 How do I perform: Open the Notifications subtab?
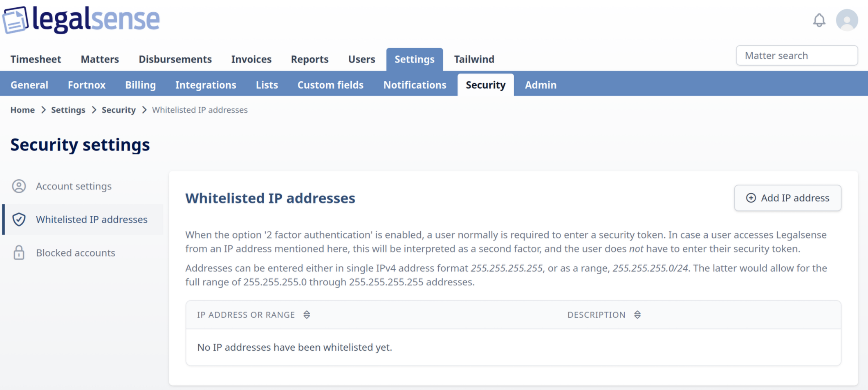coord(415,85)
